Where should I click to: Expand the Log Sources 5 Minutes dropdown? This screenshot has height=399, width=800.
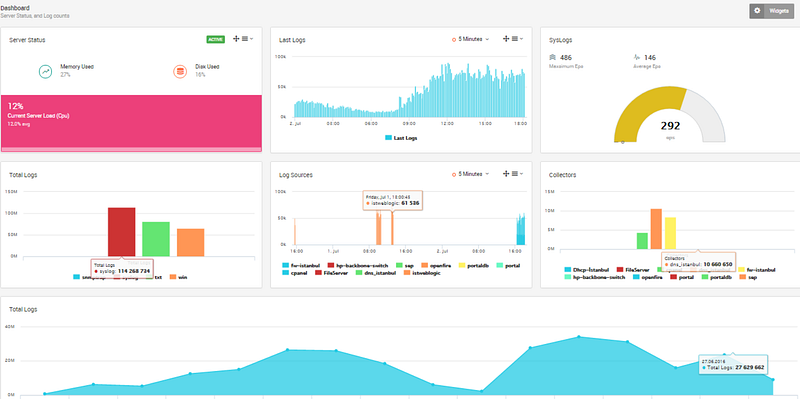[470, 174]
